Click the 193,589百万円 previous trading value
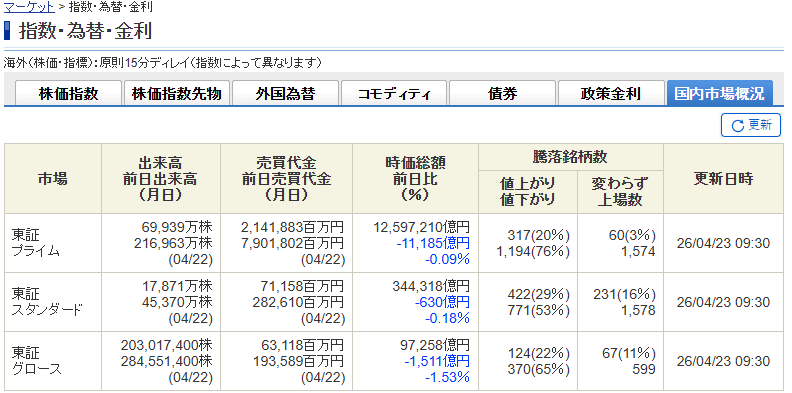The height and width of the screenshot is (393, 792). [x=299, y=361]
